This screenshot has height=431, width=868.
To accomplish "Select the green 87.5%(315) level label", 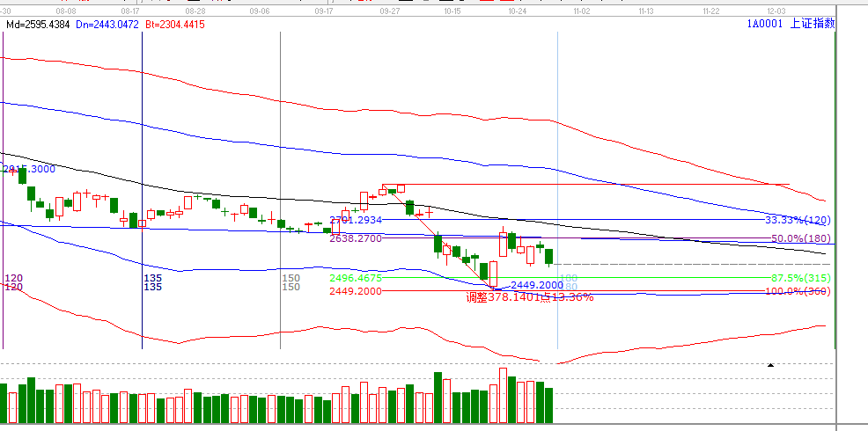I will [799, 278].
